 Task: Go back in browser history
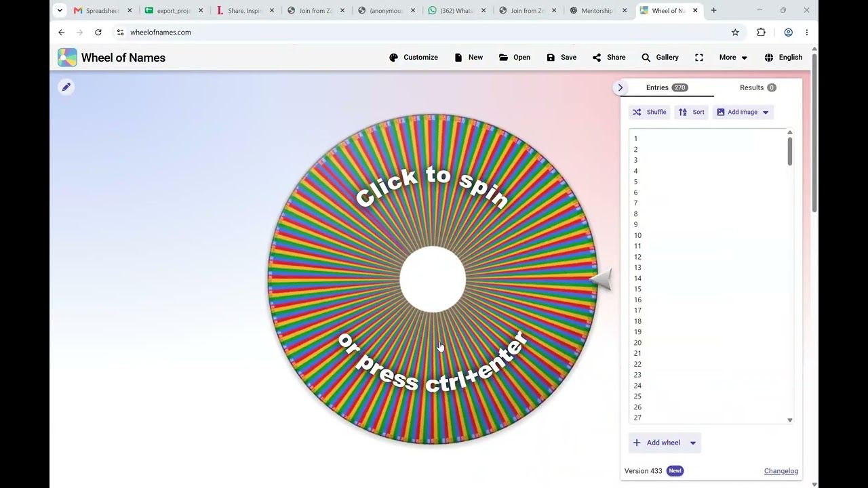pos(62,32)
